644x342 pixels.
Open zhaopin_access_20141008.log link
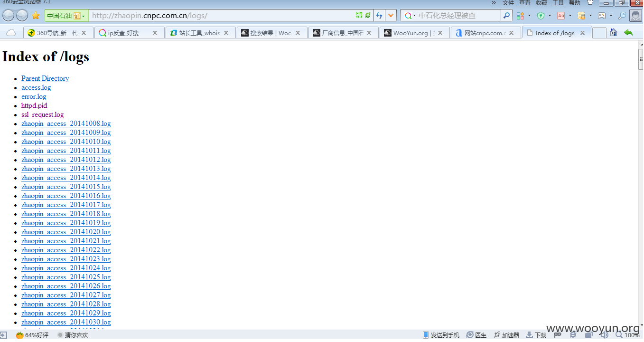66,123
